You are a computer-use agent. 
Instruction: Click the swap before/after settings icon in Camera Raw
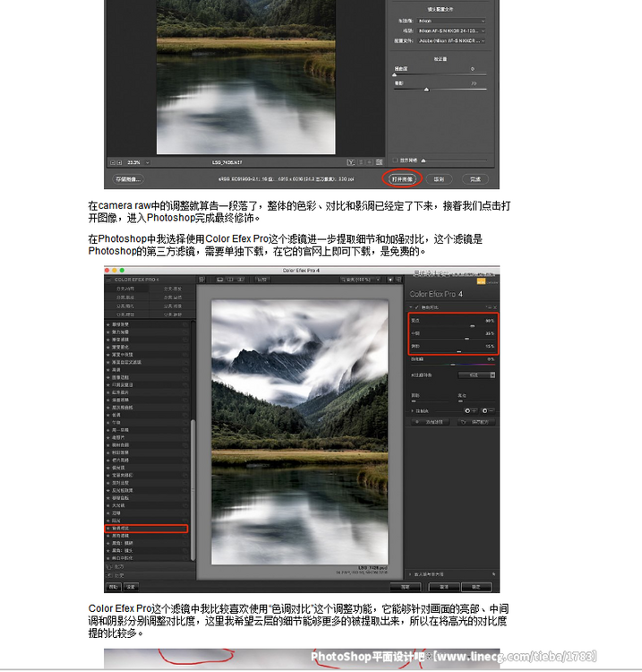362,162
